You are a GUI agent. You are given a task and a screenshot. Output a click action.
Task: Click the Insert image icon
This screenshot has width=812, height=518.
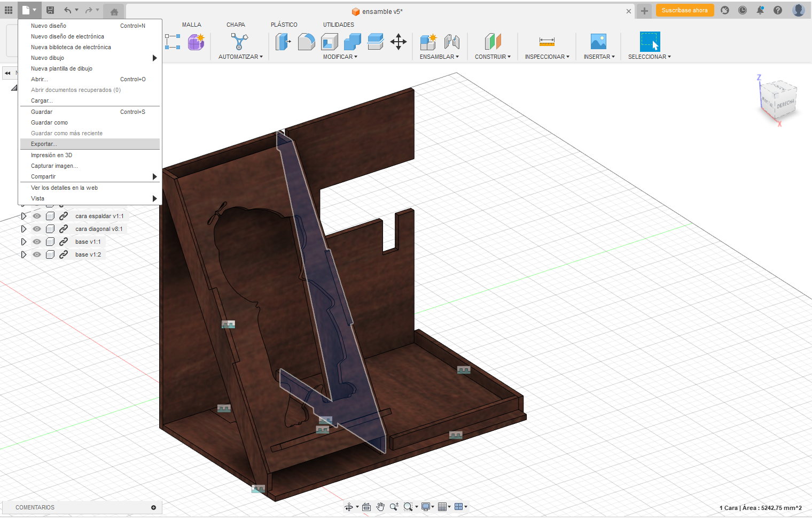pos(598,42)
